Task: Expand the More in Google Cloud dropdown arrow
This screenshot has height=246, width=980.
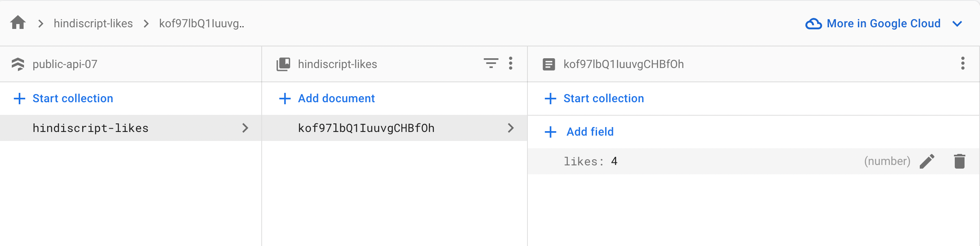Action: [957, 24]
